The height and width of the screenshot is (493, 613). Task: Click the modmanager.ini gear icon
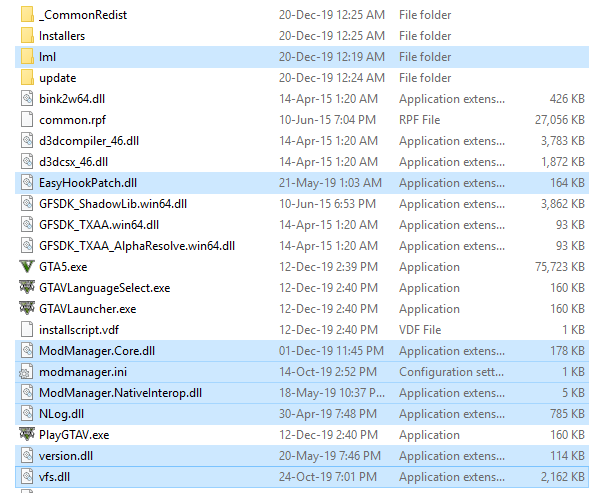tap(26, 372)
